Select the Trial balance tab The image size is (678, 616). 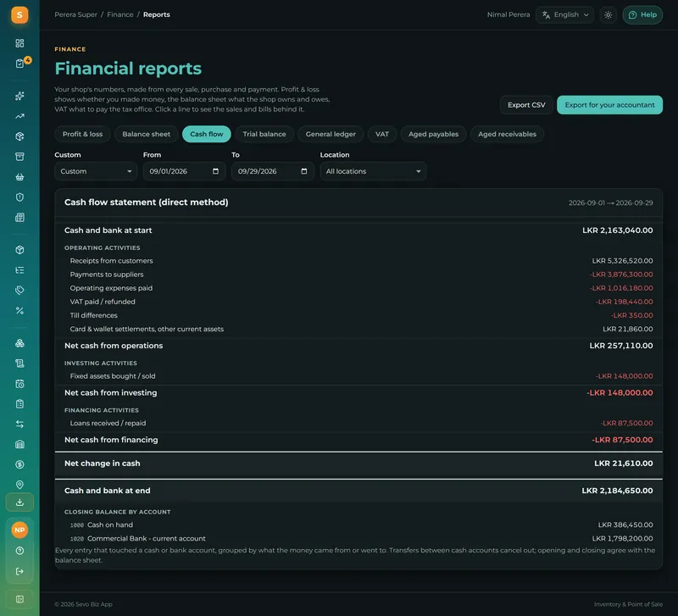[264, 134]
